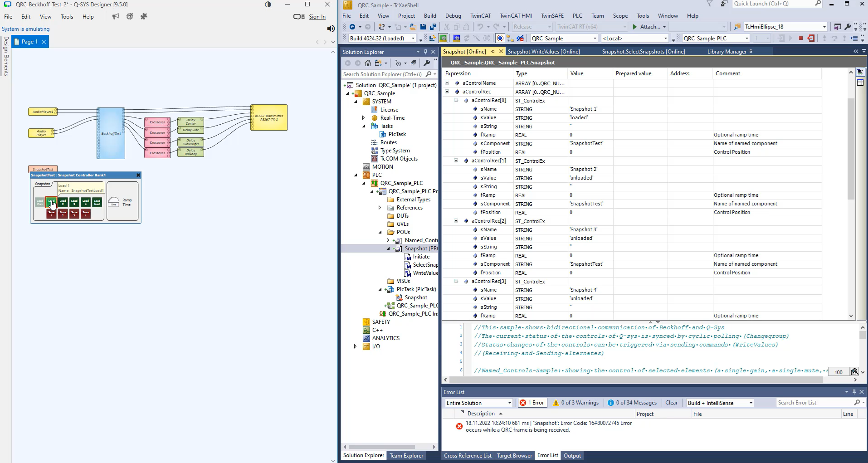Collapse the aControlRec[0] row
868x463 pixels.
(456, 100)
